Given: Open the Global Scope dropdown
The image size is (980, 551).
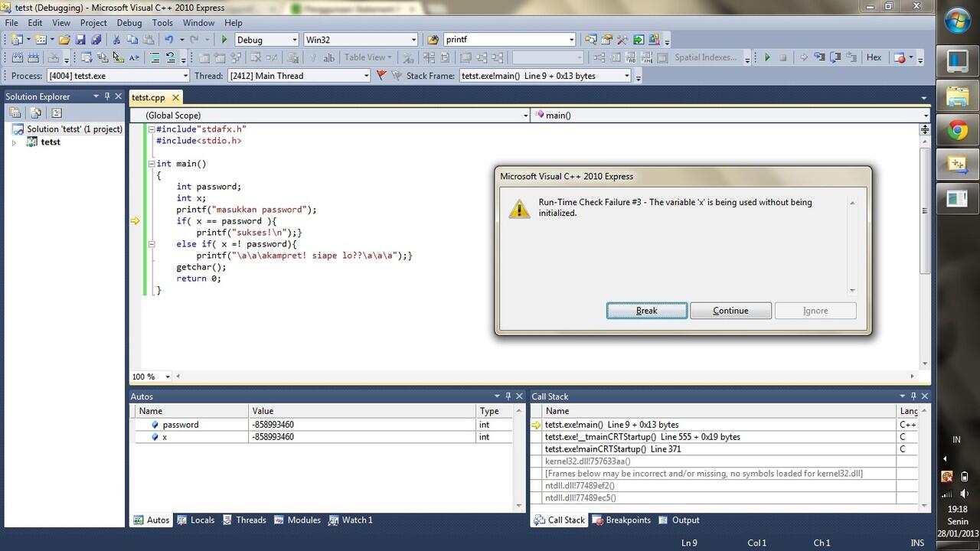Looking at the screenshot, I should 525,116.
